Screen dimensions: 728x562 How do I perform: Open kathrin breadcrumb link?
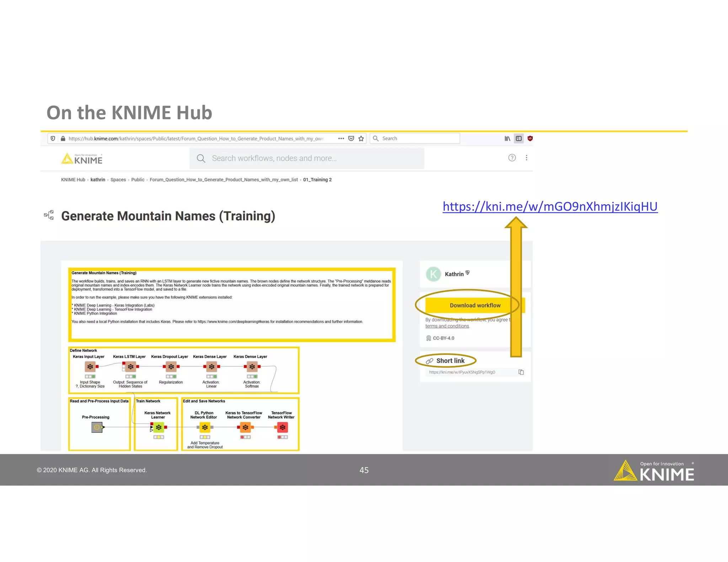click(x=98, y=180)
